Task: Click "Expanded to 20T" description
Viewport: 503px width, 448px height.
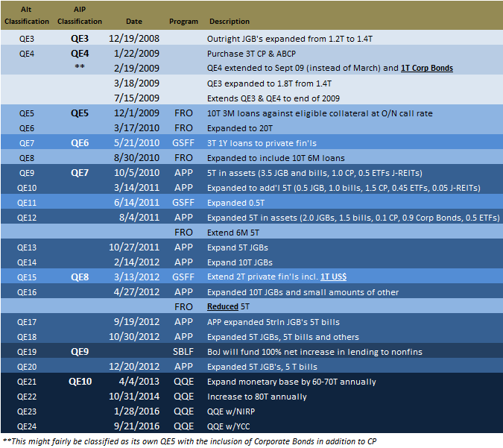Action: [240, 128]
